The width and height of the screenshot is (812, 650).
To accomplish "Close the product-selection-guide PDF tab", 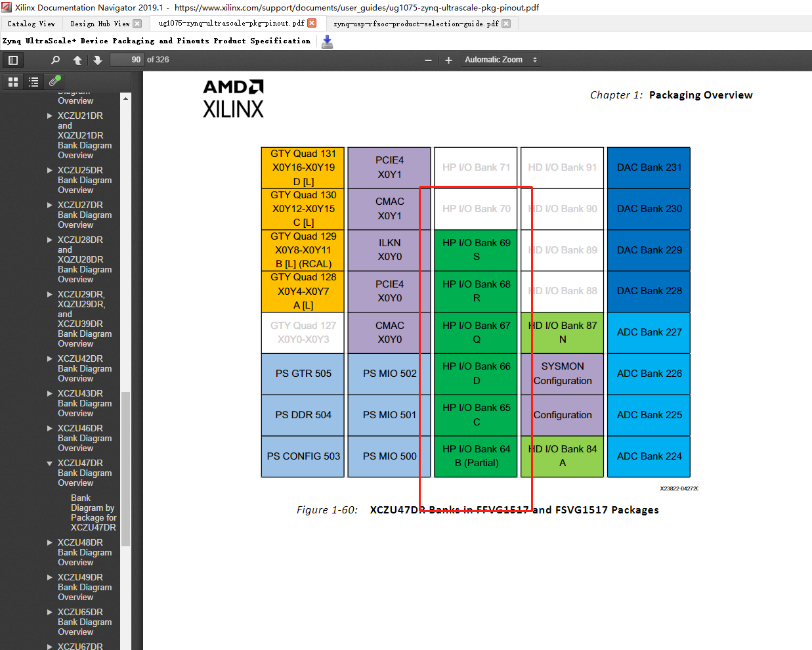I will 507,24.
